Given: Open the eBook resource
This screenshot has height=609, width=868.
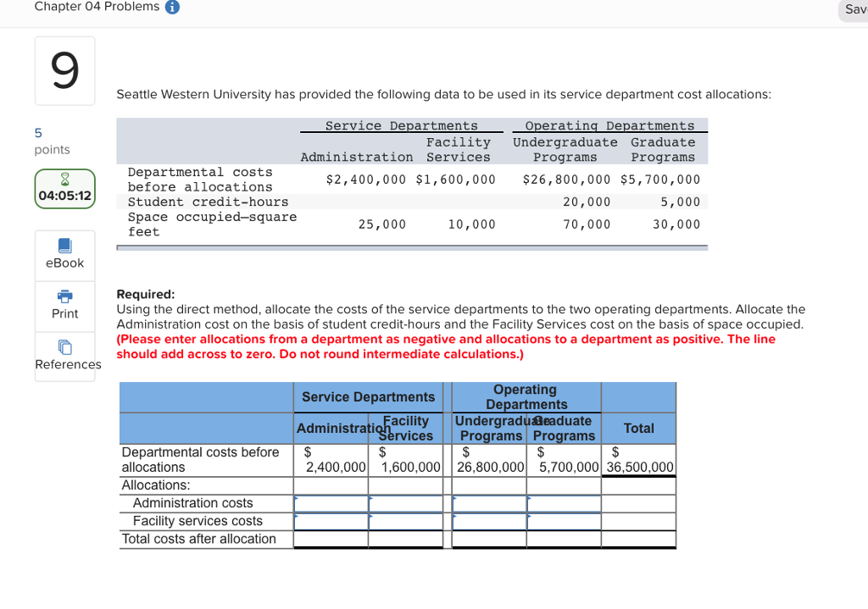Looking at the screenshot, I should pos(64,256).
